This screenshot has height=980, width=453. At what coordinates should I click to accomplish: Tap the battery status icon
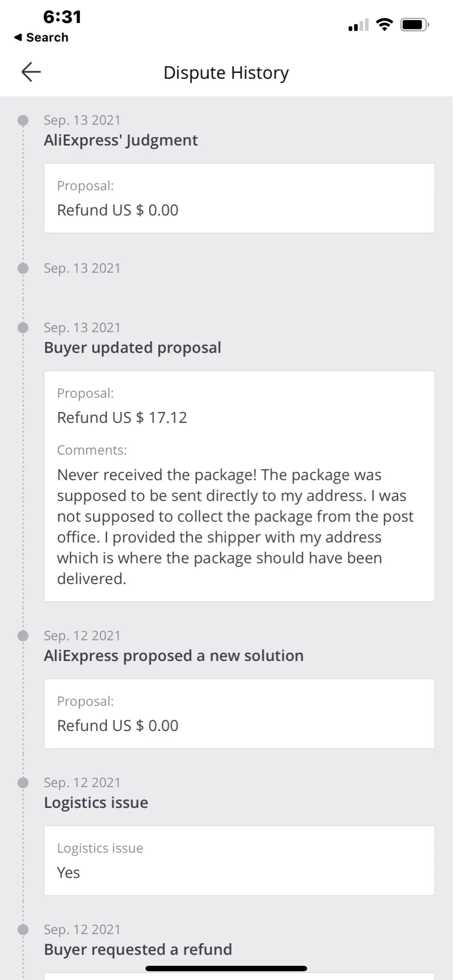click(x=415, y=24)
